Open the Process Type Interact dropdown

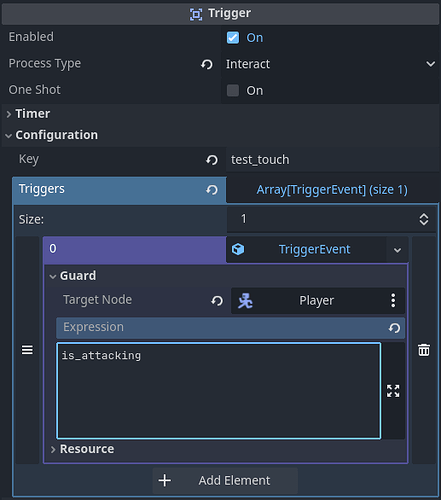tap(330, 64)
